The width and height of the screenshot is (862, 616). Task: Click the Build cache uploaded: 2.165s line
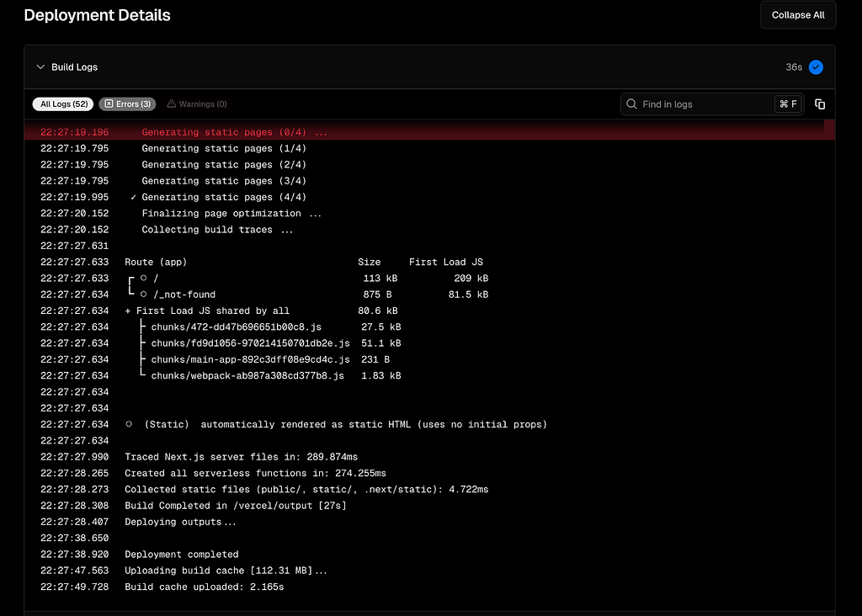click(429, 587)
